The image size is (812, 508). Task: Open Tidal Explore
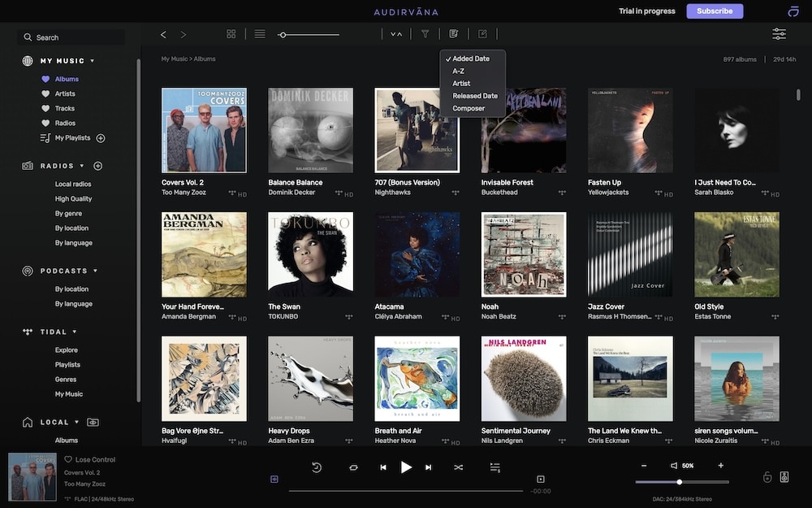[x=67, y=350]
